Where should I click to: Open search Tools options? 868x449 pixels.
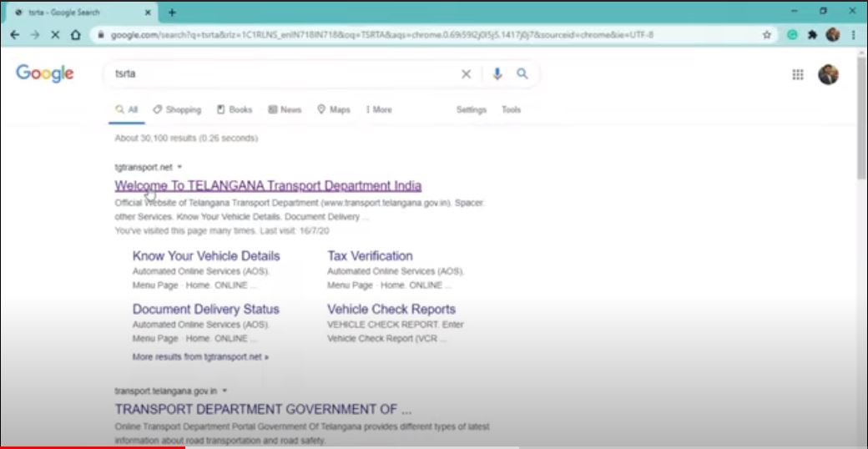pos(511,109)
